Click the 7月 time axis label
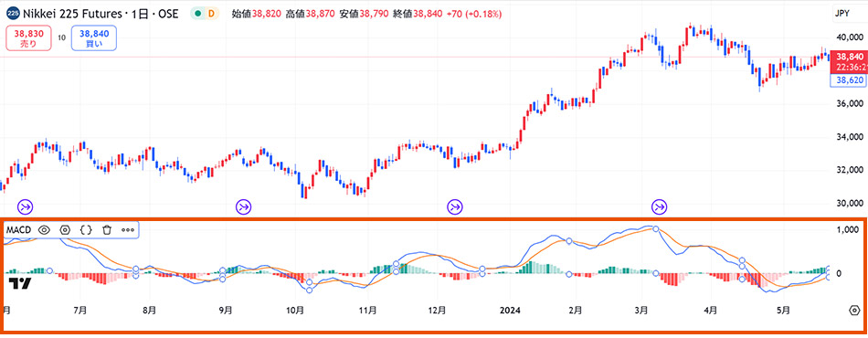This screenshot has width=868, height=338. tap(80, 311)
